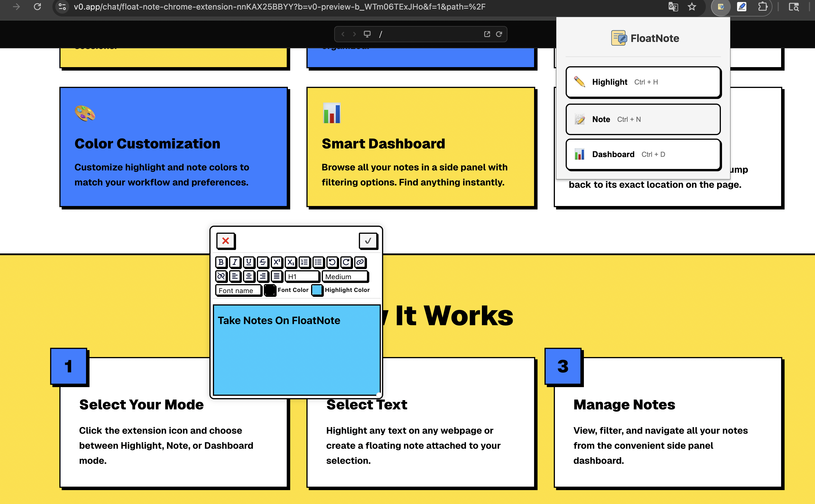Toggle subscript formatting
Image resolution: width=815 pixels, height=504 pixels.
(x=290, y=263)
